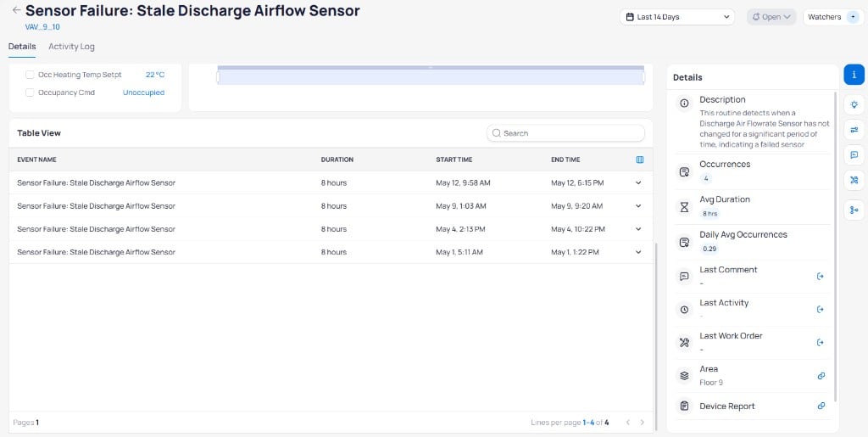Open Last Work Order arrow icon
Screen dimensions: 868x437
click(x=821, y=342)
